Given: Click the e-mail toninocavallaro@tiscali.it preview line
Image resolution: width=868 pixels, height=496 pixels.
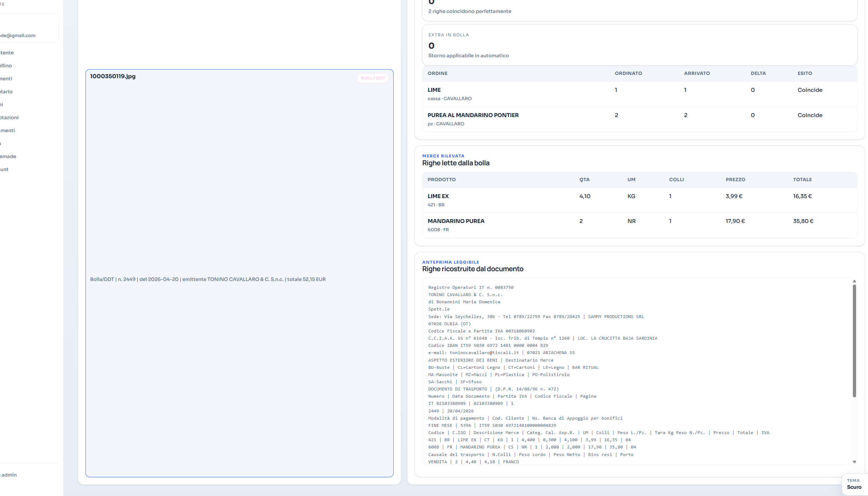Looking at the screenshot, I should click(501, 353).
